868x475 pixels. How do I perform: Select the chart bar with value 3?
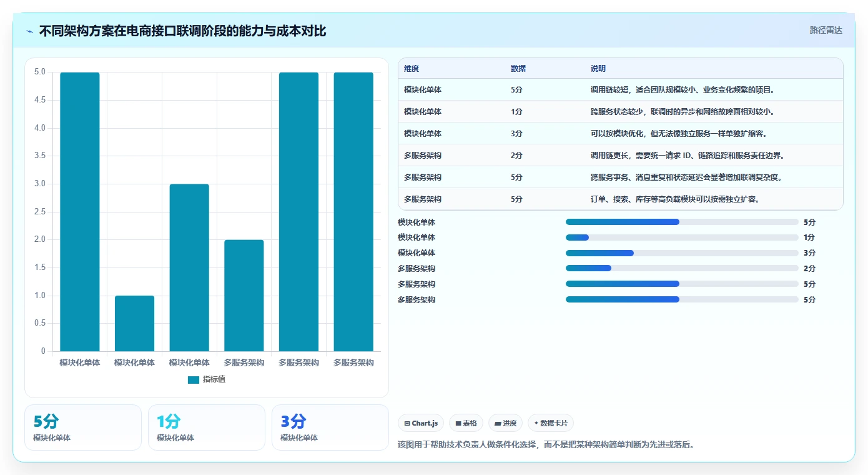point(189,267)
